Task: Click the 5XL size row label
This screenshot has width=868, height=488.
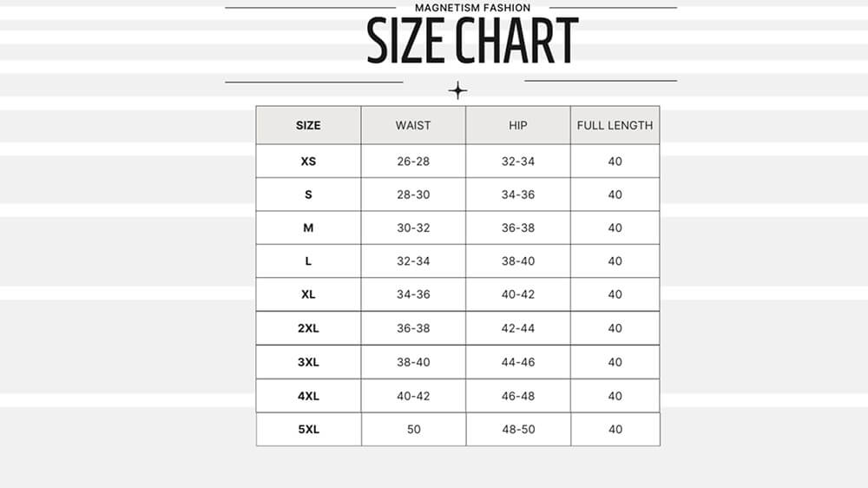Action: click(x=308, y=429)
